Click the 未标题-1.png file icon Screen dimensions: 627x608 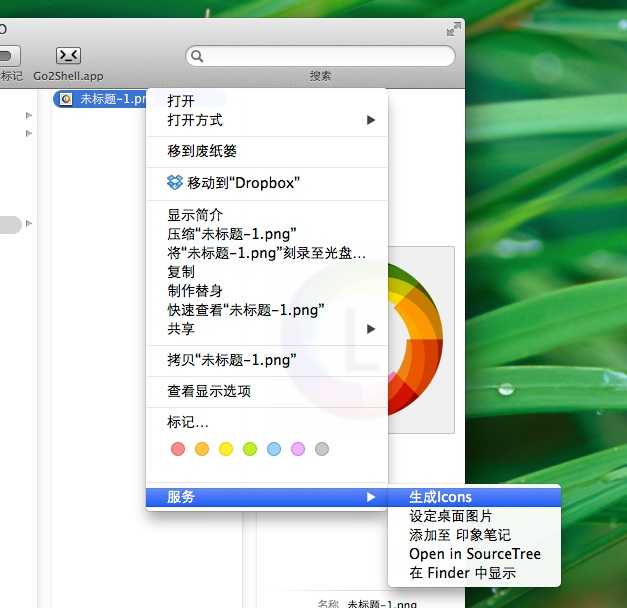66,99
